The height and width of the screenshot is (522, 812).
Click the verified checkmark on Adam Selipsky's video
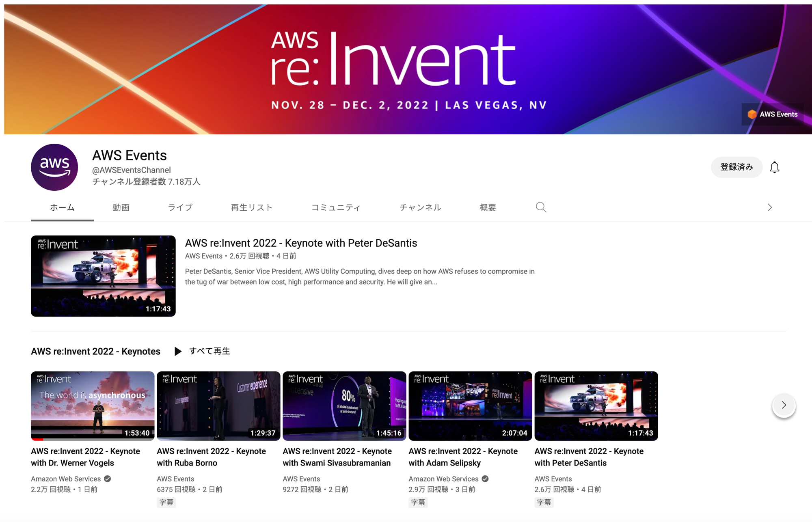coord(484,479)
